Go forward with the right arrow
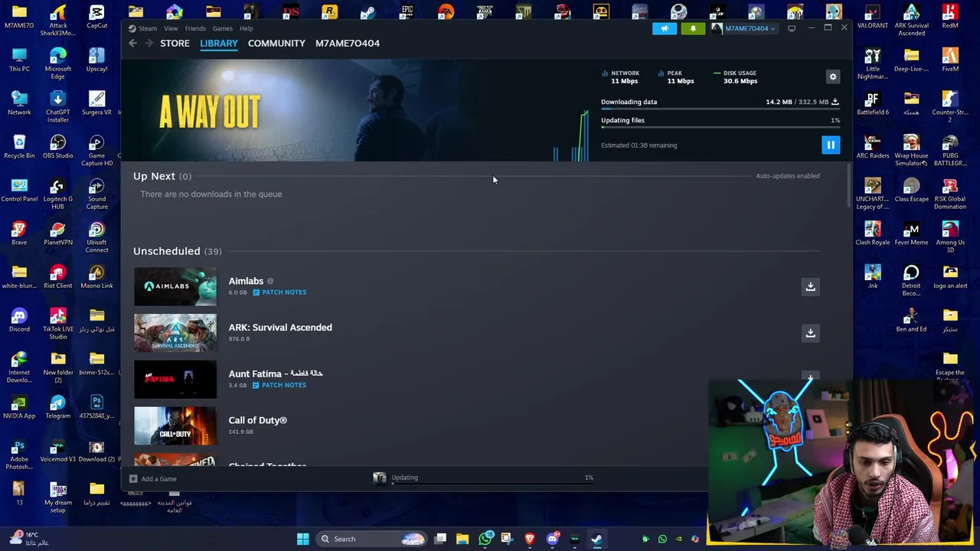Screen dimensions: 980x551 coord(149,44)
